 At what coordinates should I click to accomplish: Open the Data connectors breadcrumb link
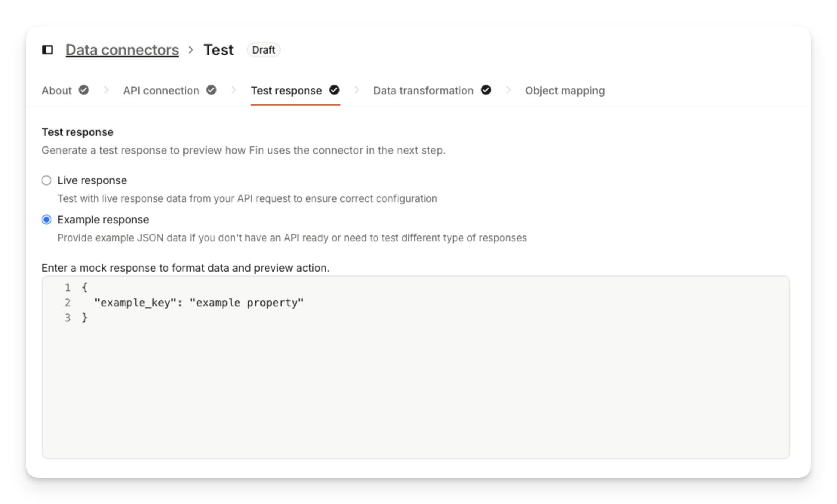pos(122,50)
